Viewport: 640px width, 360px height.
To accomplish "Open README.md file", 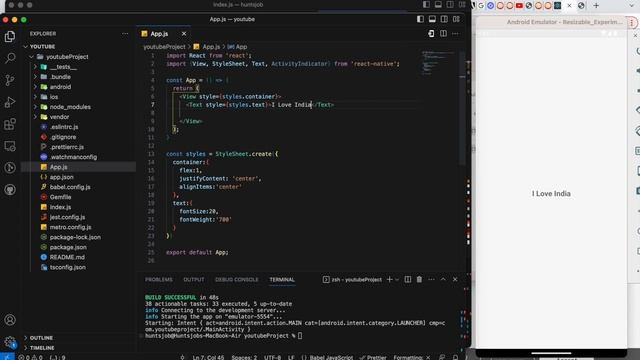I will pos(67,257).
